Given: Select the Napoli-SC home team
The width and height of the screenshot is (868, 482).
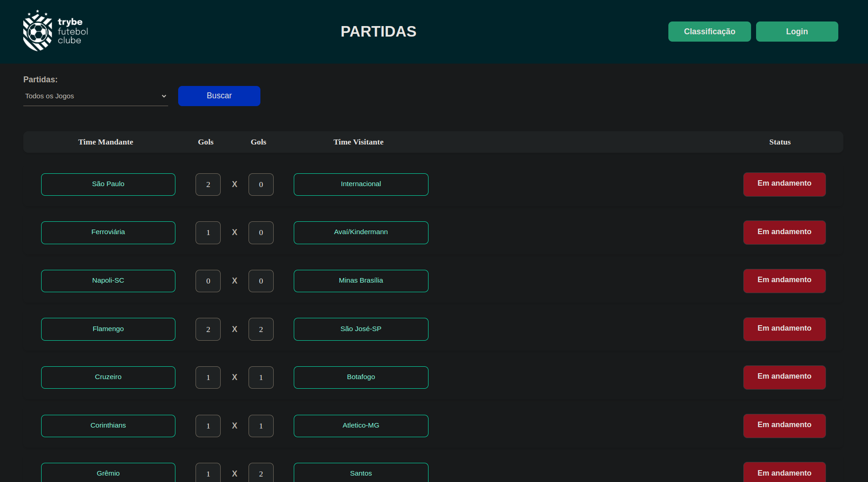Looking at the screenshot, I should coord(108,281).
